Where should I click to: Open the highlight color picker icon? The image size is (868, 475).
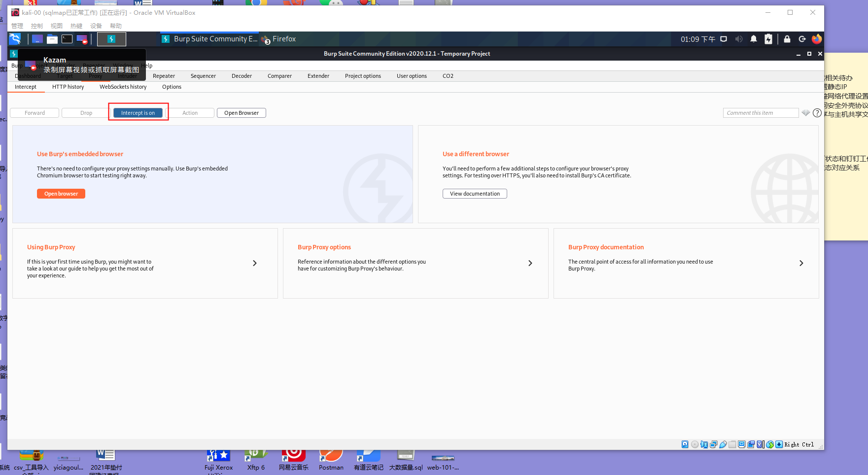coord(806,113)
